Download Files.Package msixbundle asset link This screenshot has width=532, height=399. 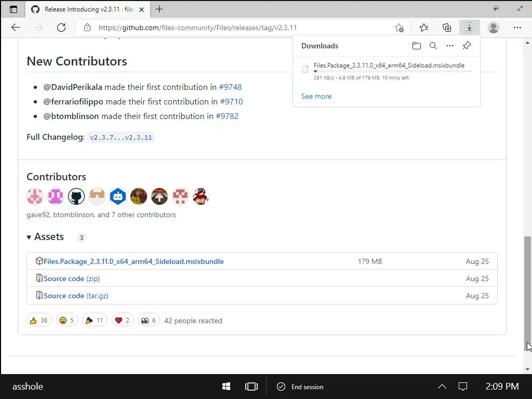click(x=134, y=261)
